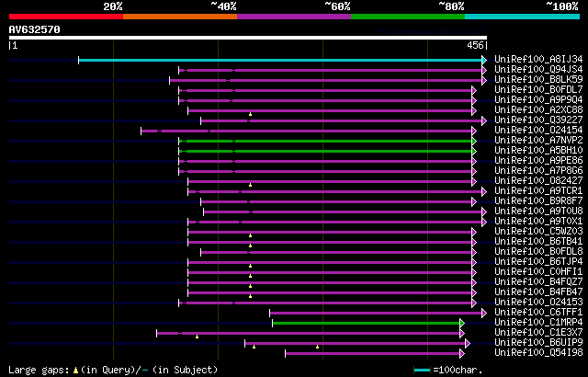Image resolution: width=588 pixels, height=377 pixels.
Task: Click the green arrowhead ending the C1MRP4 alignment
Action: tap(462, 324)
